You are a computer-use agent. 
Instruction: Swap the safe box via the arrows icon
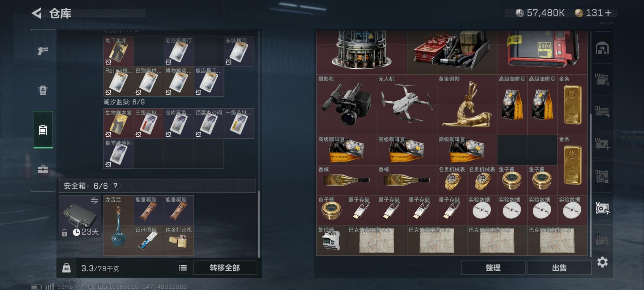(94, 200)
